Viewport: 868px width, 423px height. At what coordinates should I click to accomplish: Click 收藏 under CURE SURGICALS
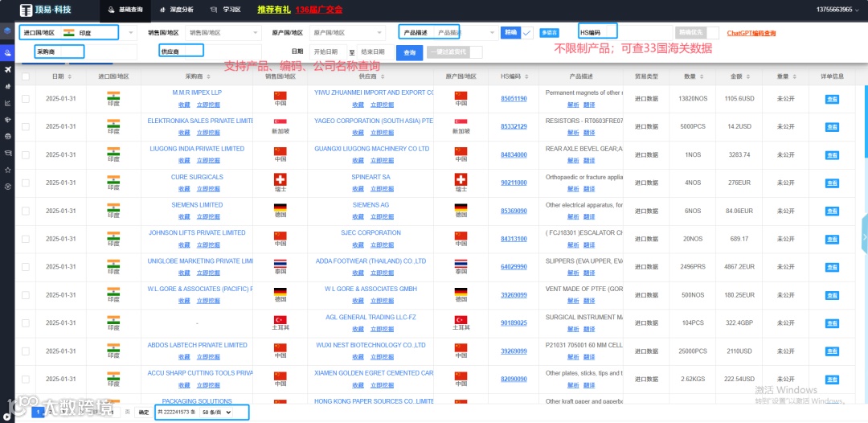184,189
